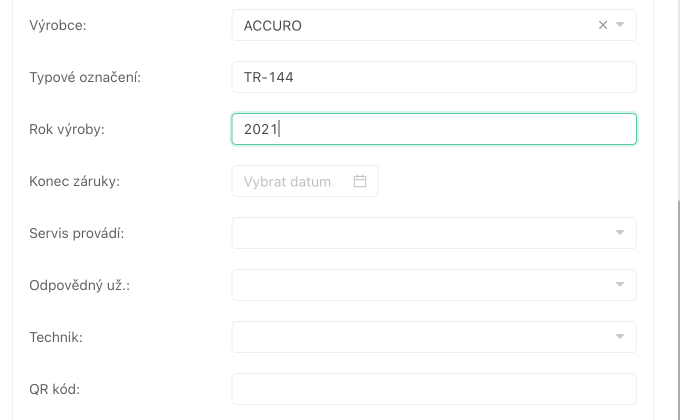Viewport: 680px width, 420px height.
Task: Click the Rok výroby field showing 2021
Action: pos(433,129)
